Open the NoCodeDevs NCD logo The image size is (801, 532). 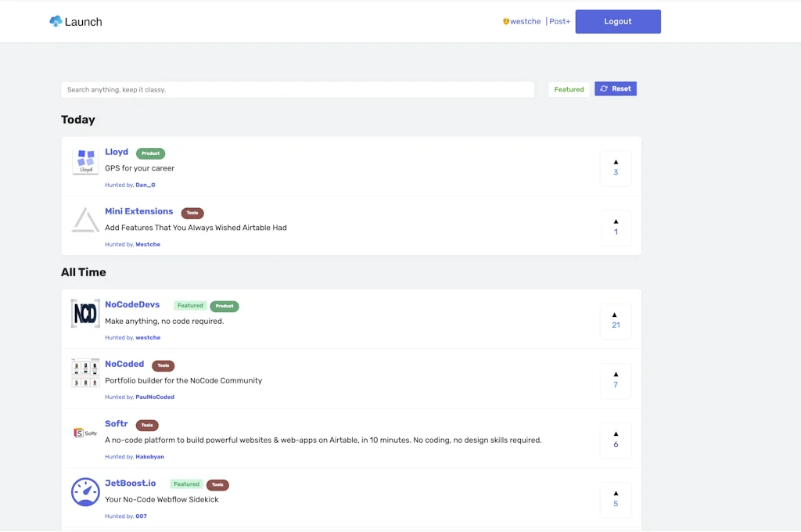coord(85,314)
